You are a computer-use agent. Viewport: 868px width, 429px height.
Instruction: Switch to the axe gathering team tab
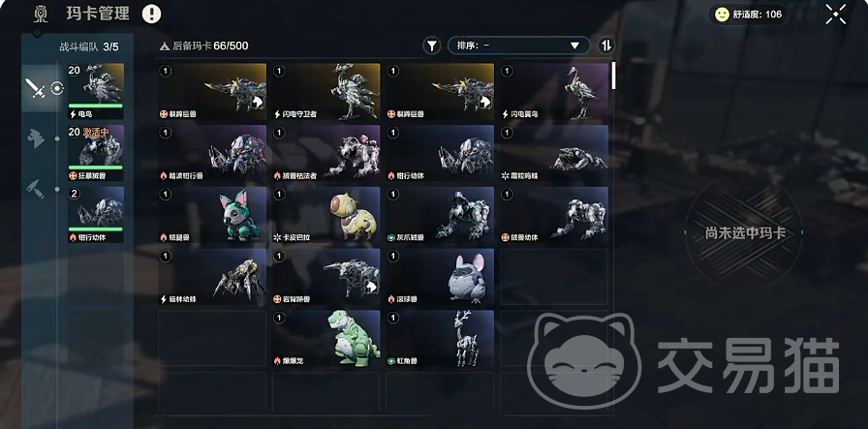tap(36, 138)
